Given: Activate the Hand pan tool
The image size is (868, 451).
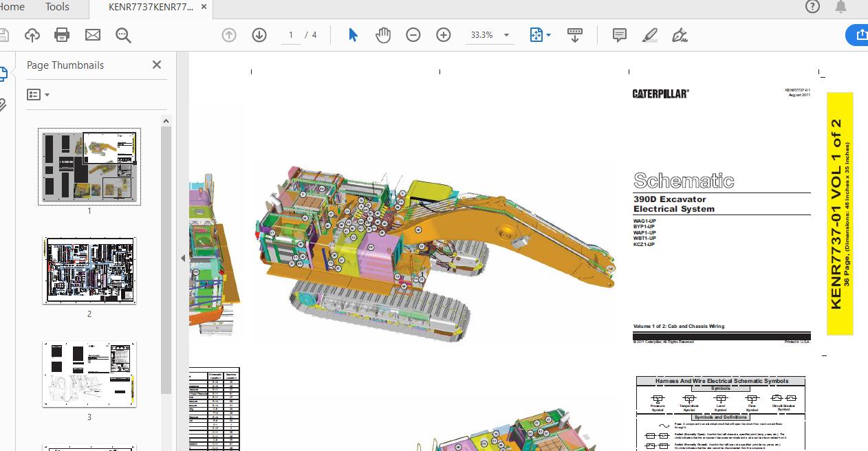Looking at the screenshot, I should [x=383, y=35].
